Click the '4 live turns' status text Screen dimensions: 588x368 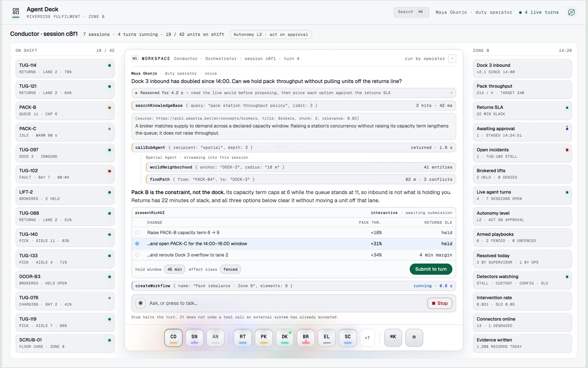pos(541,12)
